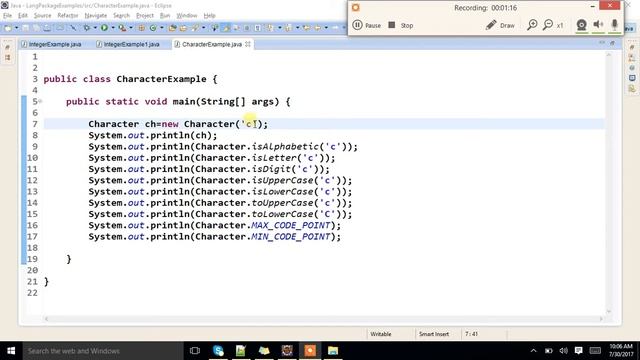Activate the Draw pencil tool

point(500,25)
